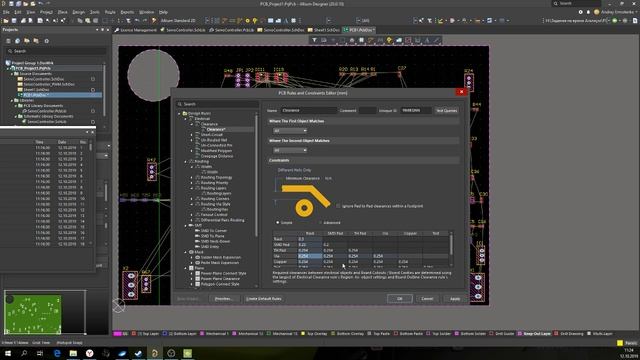Click the Mask category icon in the rules tree

(x=191, y=252)
